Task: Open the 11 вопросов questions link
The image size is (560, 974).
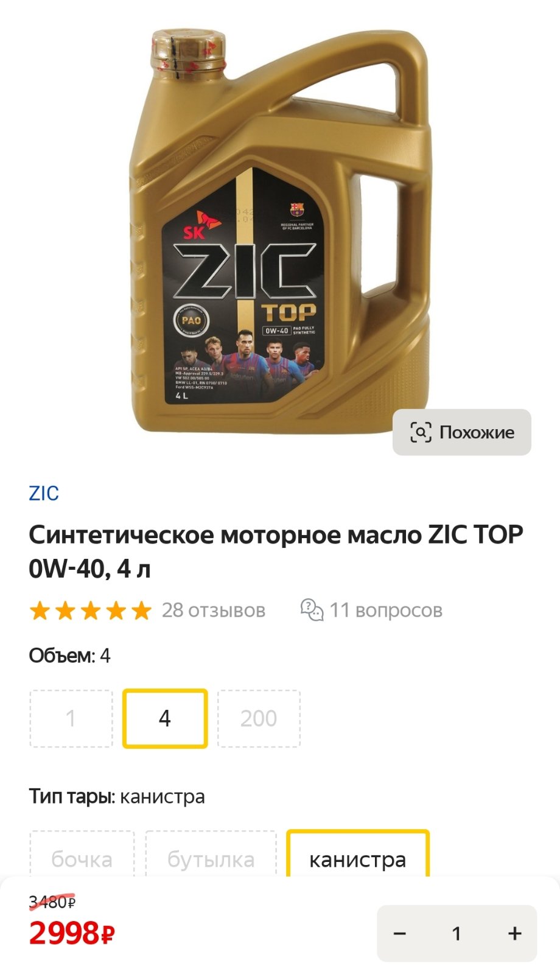Action: coord(386,610)
